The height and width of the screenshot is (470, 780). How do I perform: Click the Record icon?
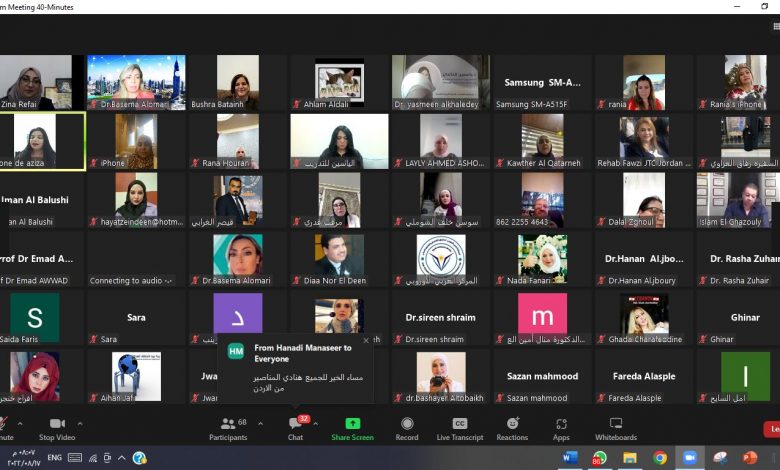407,424
